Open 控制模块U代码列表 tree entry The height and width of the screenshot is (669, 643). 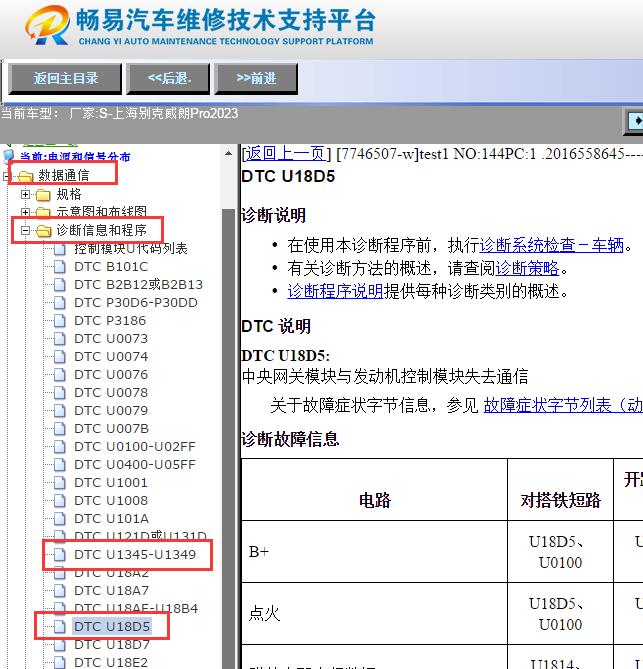131,249
